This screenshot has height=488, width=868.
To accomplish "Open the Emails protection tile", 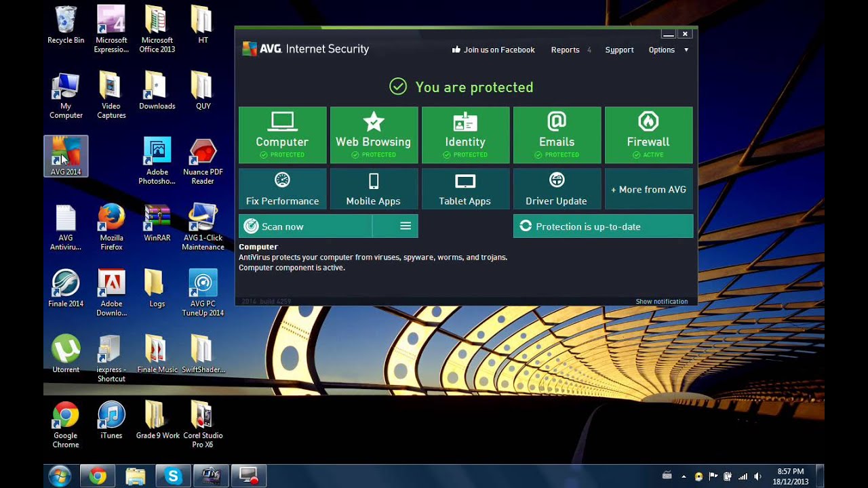I will coord(557,135).
